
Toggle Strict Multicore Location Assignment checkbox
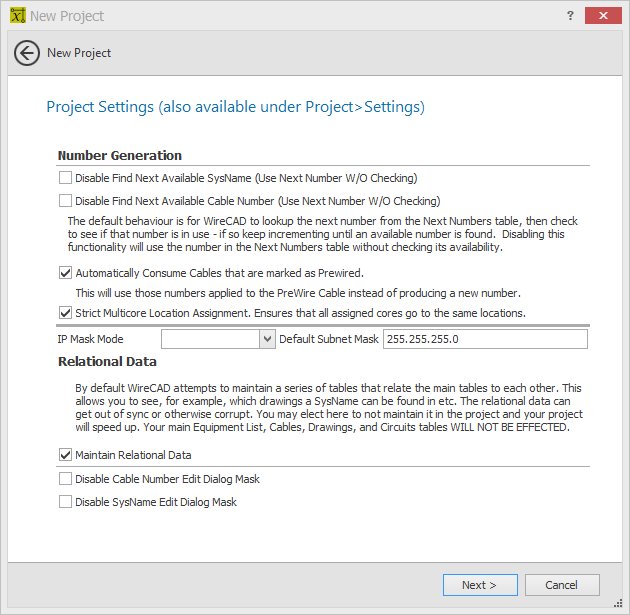[65, 313]
